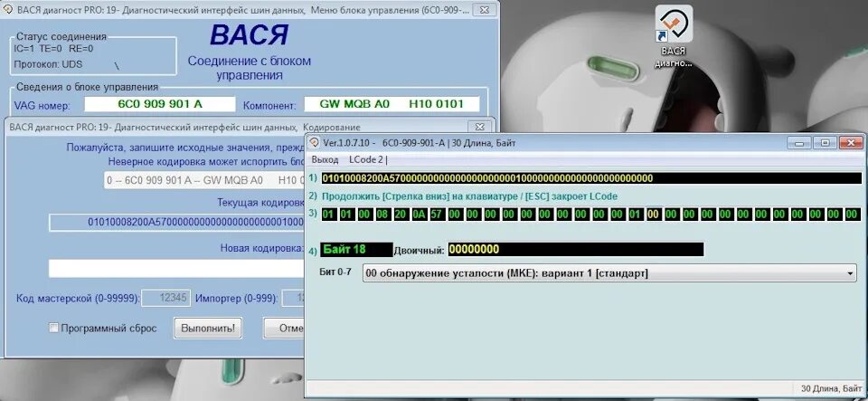Click the Байт 18 label
This screenshot has width=868, height=401.
(x=356, y=249)
